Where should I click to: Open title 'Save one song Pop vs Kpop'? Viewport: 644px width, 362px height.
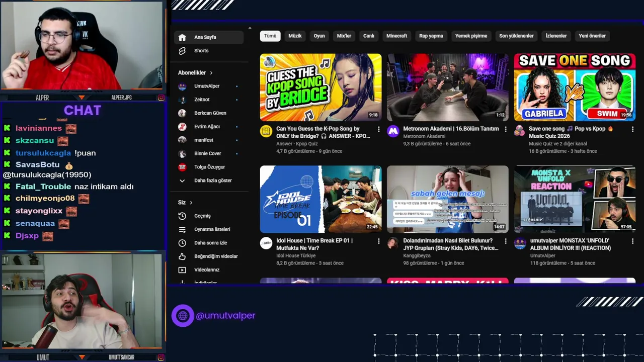pos(572,133)
